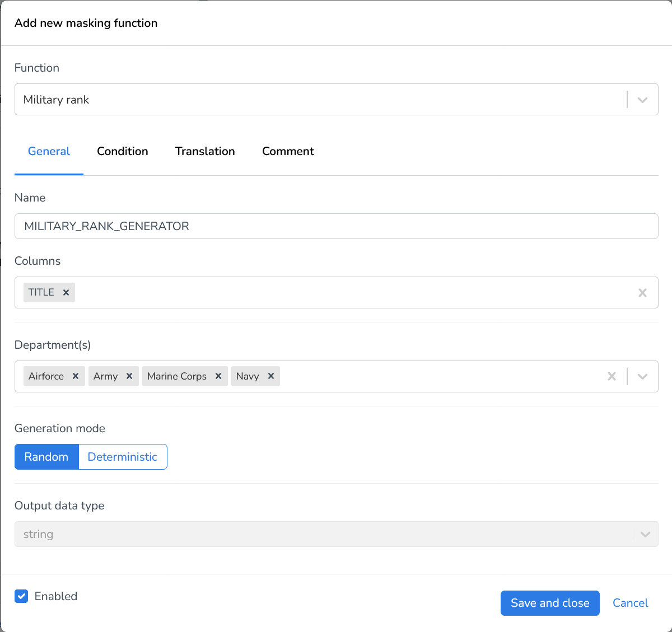Image resolution: width=672 pixels, height=632 pixels.
Task: Switch to Deterministic generation mode
Action: pyautogui.click(x=123, y=457)
